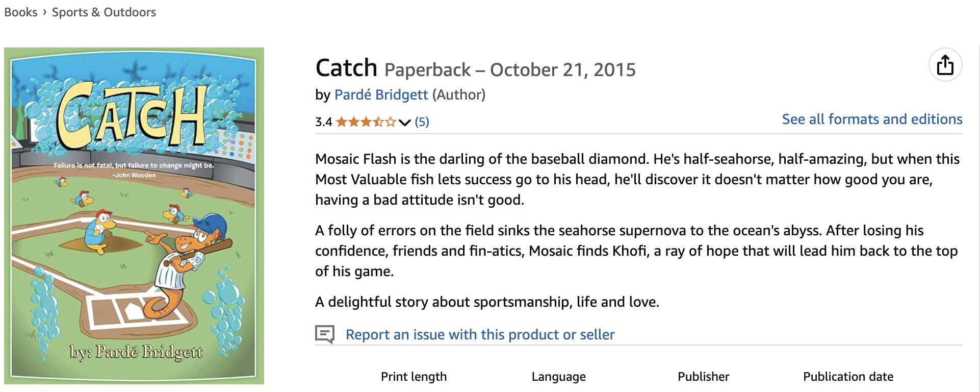This screenshot has width=980, height=392.
Task: Click the 3.4 average rating number
Action: 323,122
